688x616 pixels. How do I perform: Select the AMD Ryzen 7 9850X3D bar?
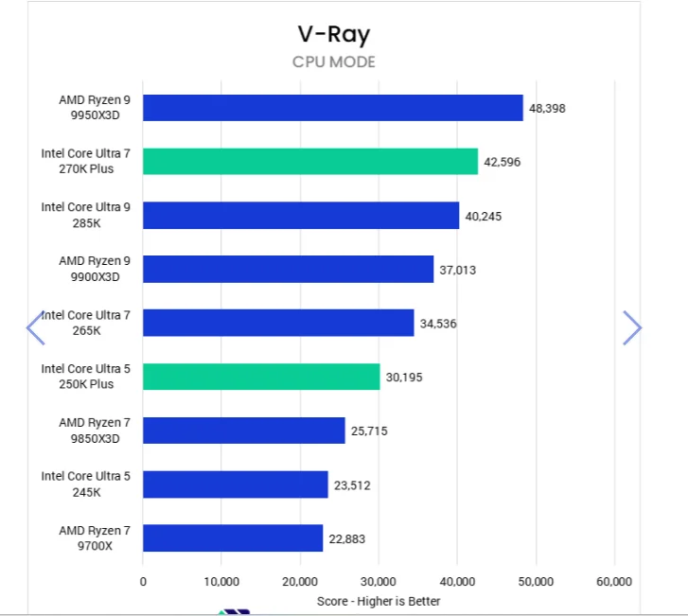244,431
